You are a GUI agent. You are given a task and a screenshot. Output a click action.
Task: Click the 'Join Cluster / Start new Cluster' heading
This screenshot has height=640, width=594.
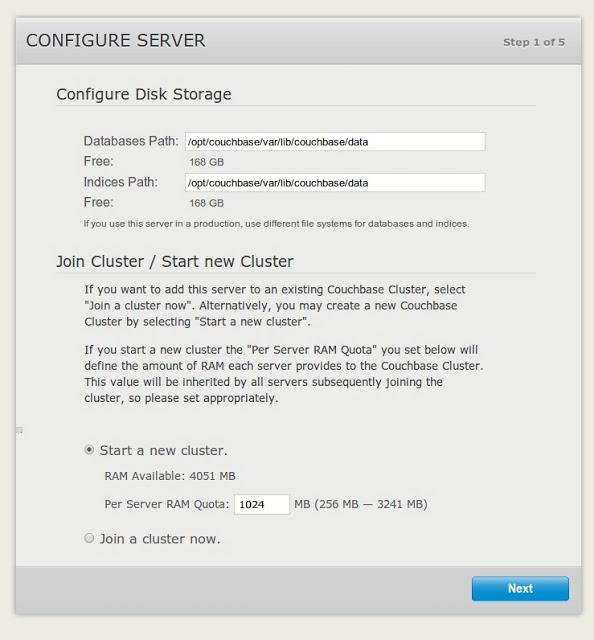coord(175,261)
